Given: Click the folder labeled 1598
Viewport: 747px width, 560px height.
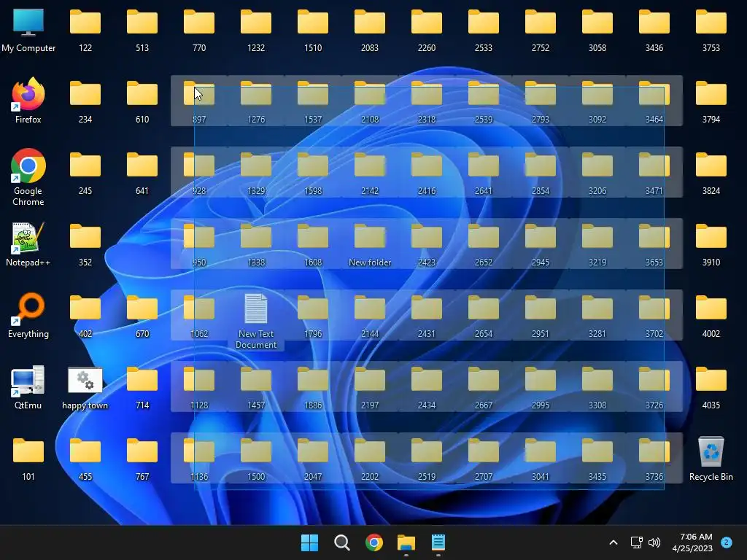Looking at the screenshot, I should [313, 172].
